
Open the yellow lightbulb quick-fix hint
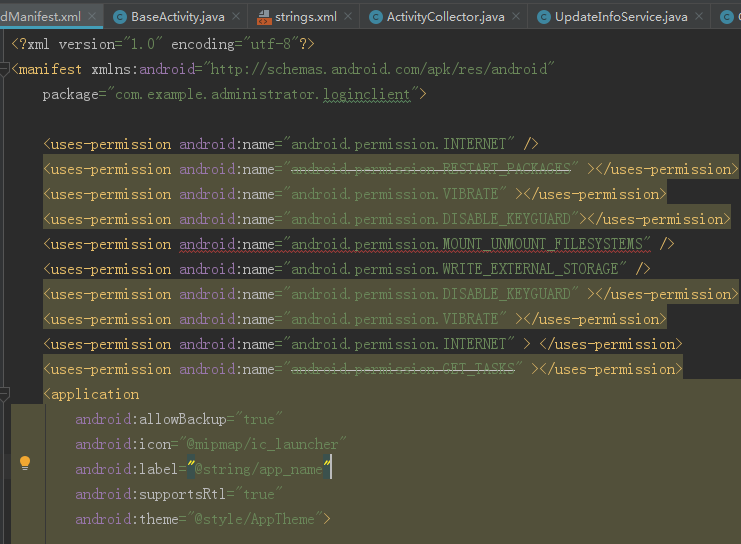(x=25, y=463)
